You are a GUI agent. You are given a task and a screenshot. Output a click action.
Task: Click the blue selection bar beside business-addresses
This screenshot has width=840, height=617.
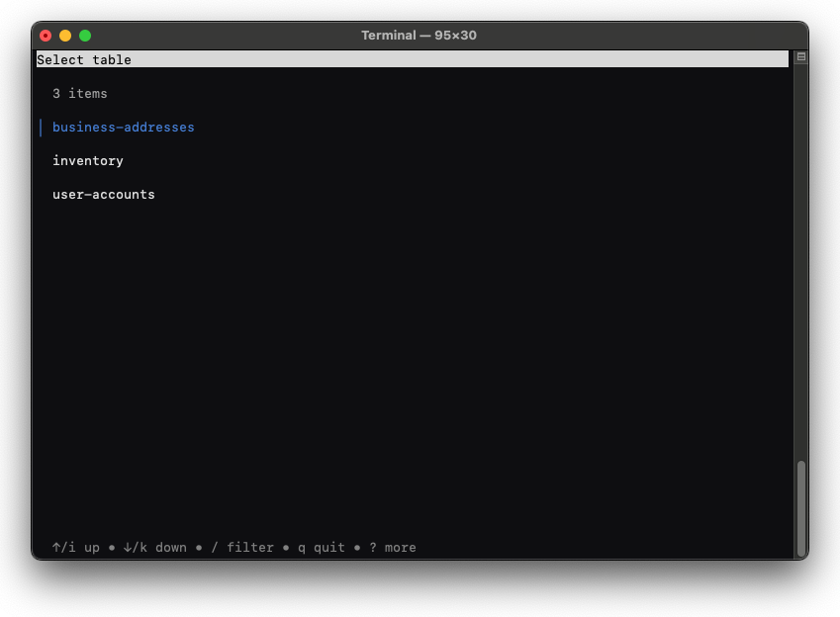click(41, 128)
